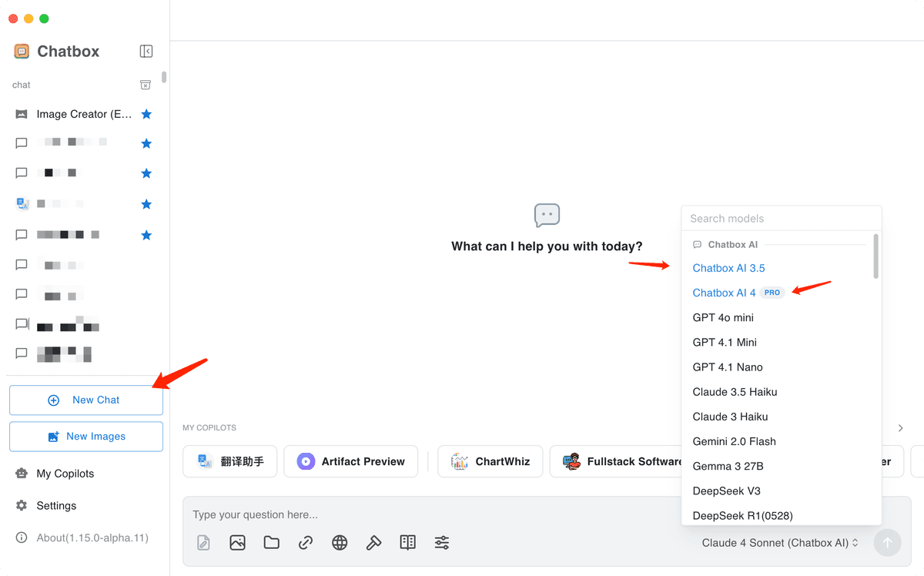This screenshot has height=576, width=924.
Task: Open the knowledge base (book) icon
Action: pos(407,542)
